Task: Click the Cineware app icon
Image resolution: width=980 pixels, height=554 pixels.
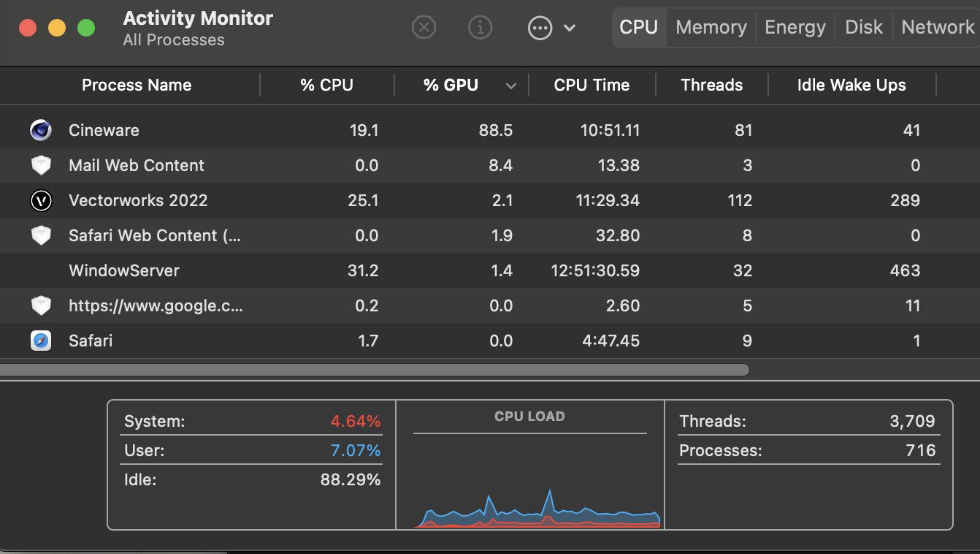Action: point(41,130)
